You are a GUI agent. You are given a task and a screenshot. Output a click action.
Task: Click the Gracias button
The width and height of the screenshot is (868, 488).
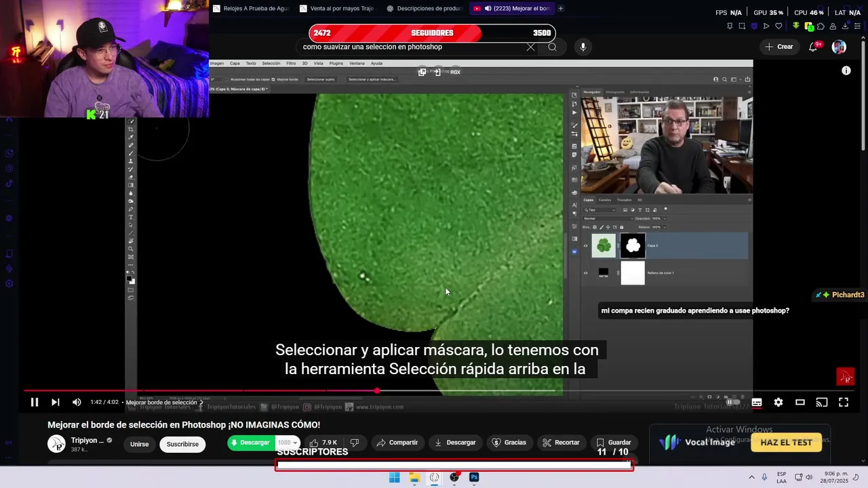(x=509, y=443)
